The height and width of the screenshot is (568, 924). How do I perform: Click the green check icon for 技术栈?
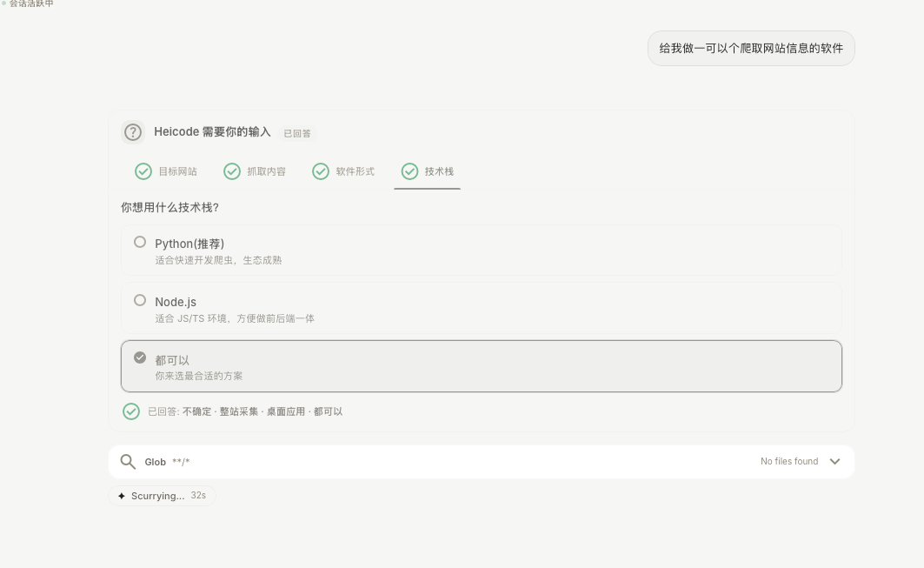click(409, 171)
